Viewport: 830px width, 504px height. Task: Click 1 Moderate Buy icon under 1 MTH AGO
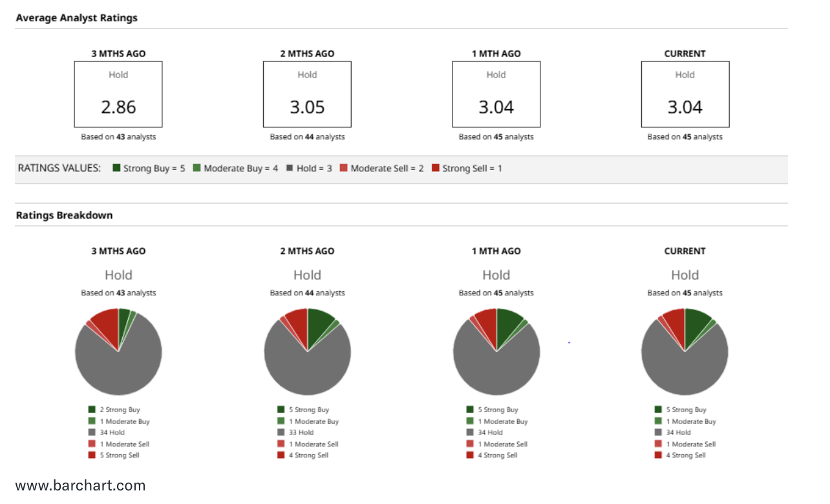pyautogui.click(x=470, y=421)
